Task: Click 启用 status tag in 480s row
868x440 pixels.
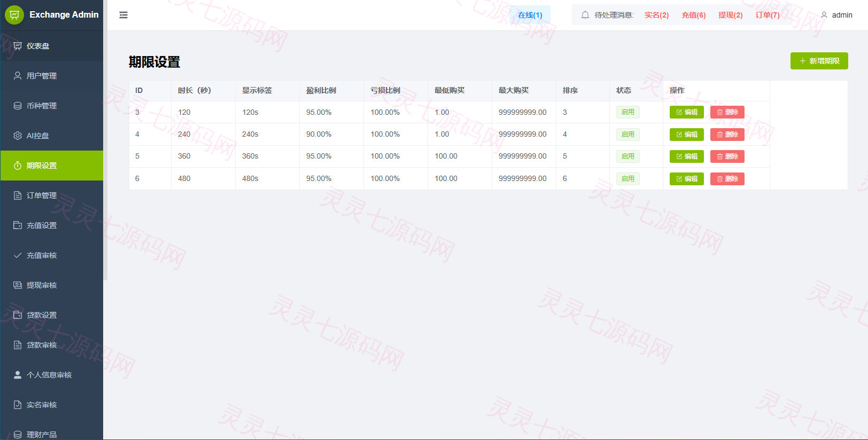Action: pos(627,179)
